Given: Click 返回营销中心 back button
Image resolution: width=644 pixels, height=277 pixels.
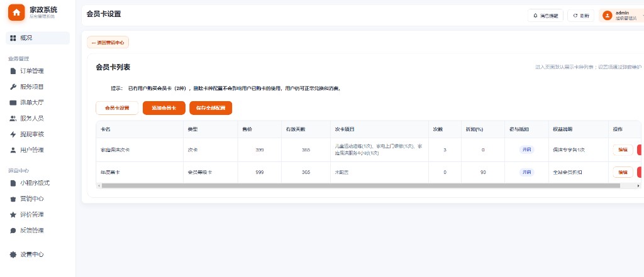Looking at the screenshot, I should [x=108, y=42].
